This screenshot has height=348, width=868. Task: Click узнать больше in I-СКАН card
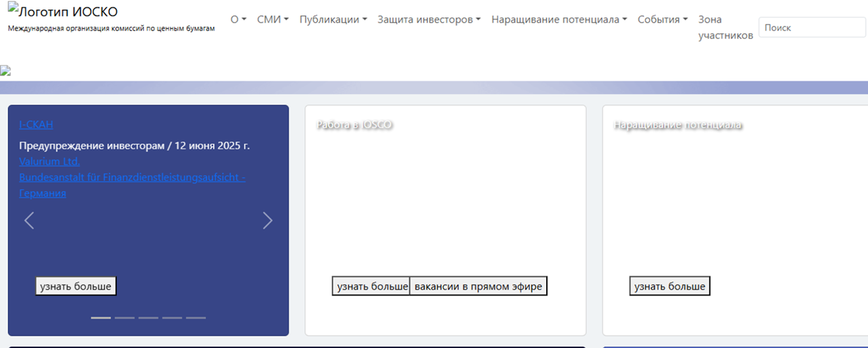76,286
